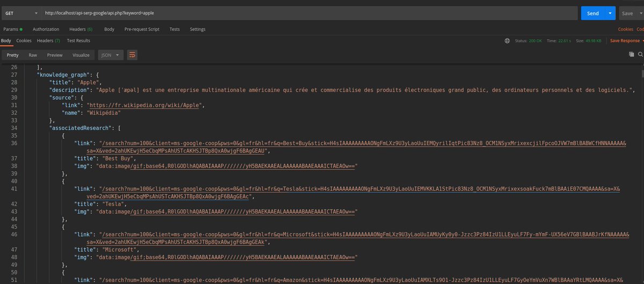Open the JSON format dropdown
This screenshot has width=644, height=284.
[111, 55]
